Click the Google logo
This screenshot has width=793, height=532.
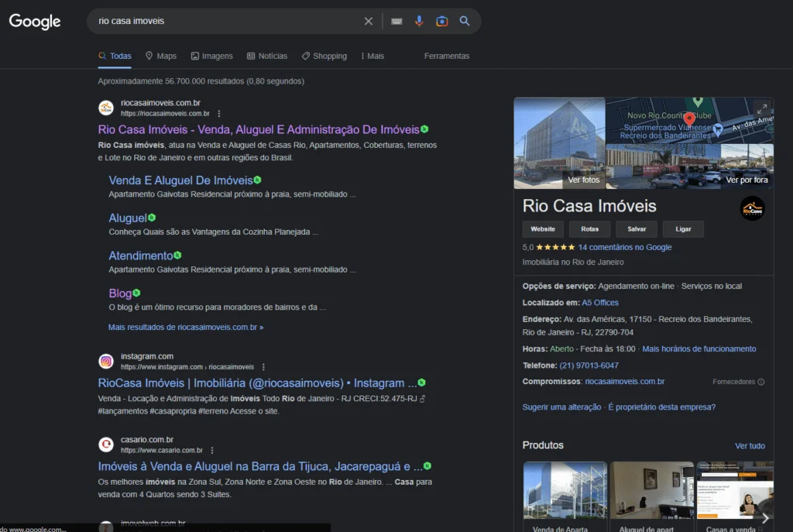[35, 21]
